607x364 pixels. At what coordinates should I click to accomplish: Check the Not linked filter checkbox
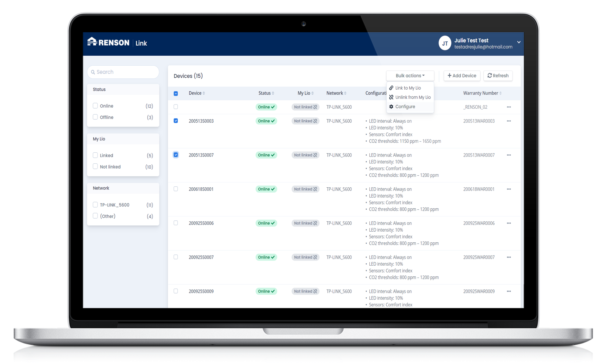click(95, 166)
